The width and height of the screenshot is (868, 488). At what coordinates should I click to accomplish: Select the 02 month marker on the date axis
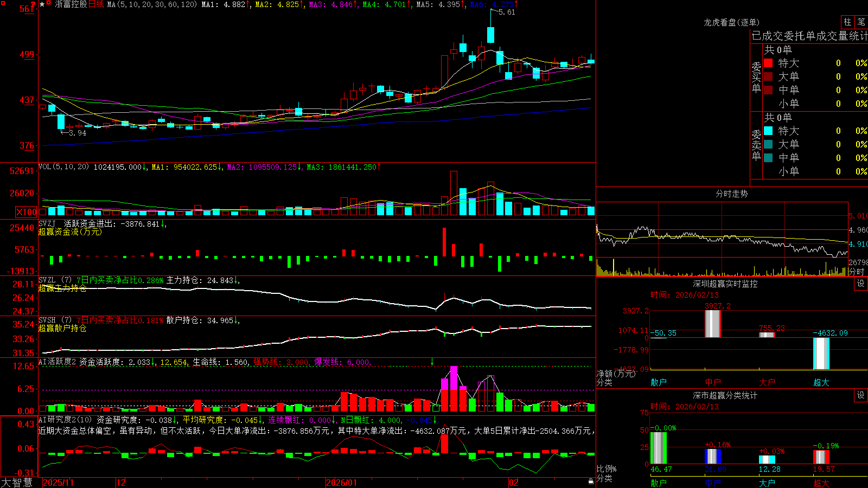pos(514,483)
